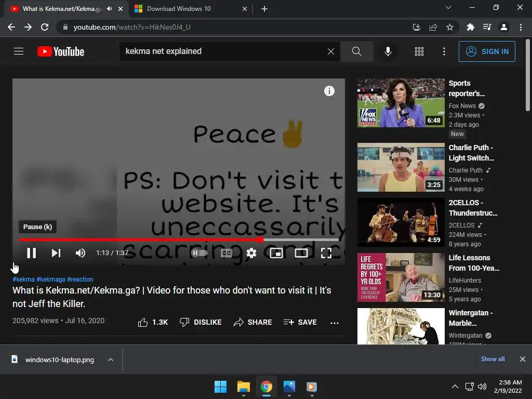Open a new browser tab
Viewport: 532px width, 399px height.
point(264,9)
